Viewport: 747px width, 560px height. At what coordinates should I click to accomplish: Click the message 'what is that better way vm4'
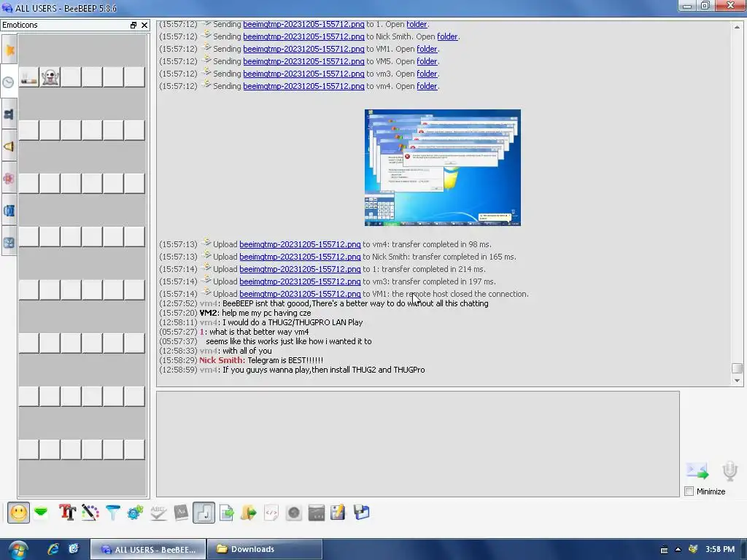[259, 332]
